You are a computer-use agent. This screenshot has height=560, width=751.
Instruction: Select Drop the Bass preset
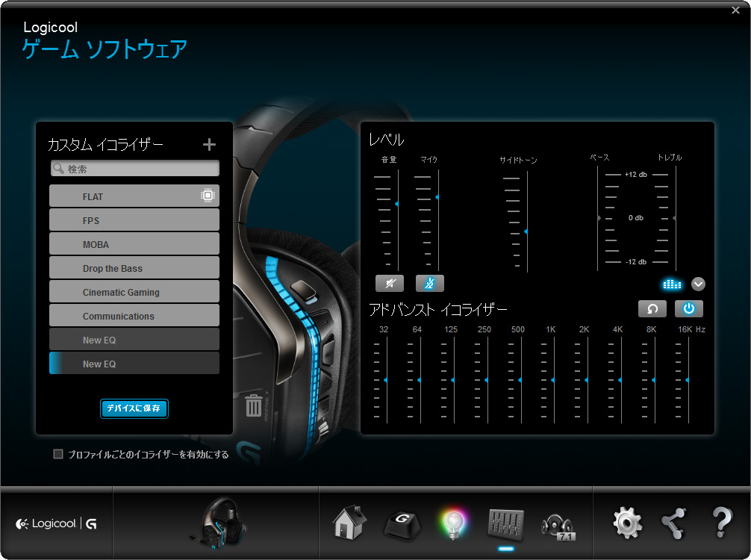point(134,268)
